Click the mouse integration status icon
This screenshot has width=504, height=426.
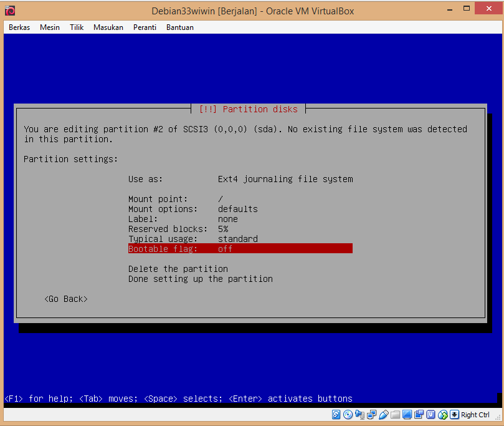[x=442, y=415]
